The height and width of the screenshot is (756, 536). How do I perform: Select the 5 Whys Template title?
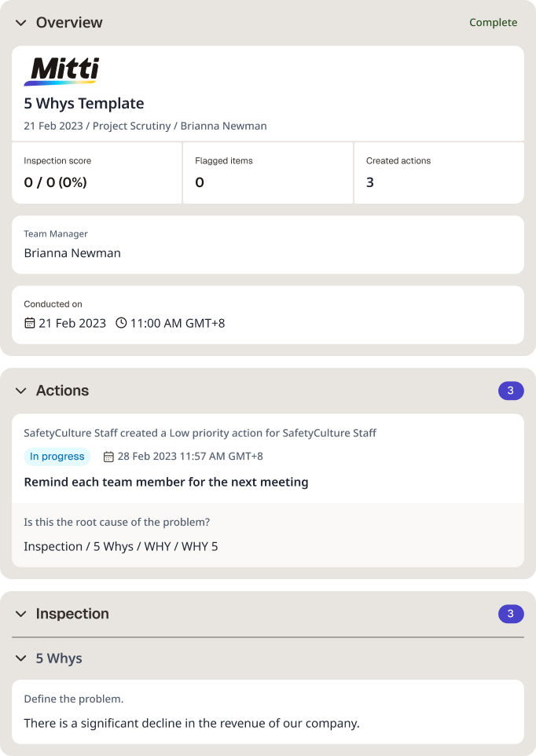84,104
